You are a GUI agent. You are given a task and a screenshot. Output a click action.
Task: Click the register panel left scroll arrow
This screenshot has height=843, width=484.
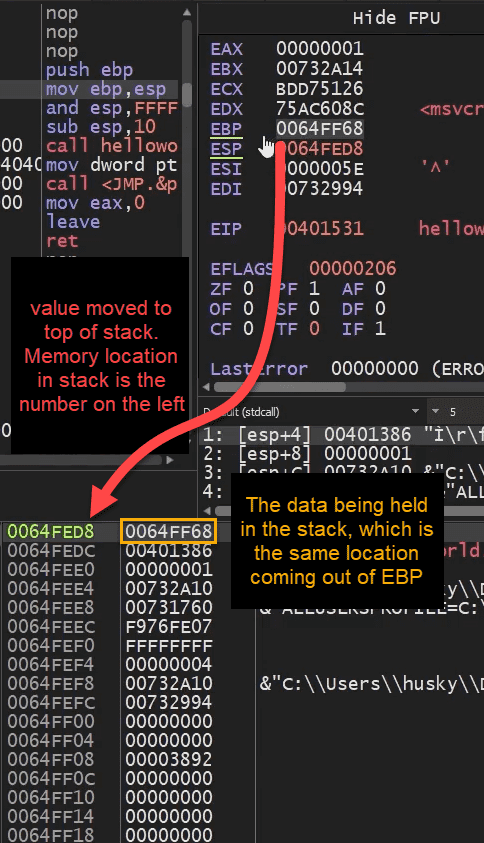point(207,387)
